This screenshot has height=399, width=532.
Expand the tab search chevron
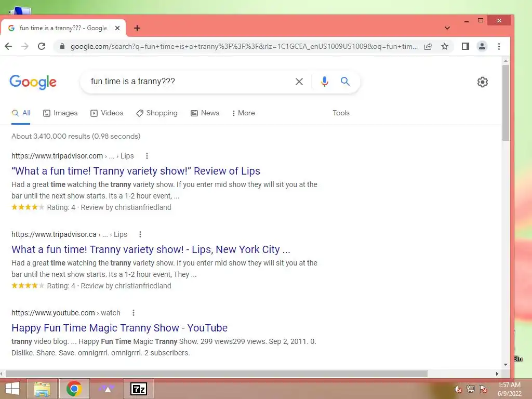click(447, 28)
